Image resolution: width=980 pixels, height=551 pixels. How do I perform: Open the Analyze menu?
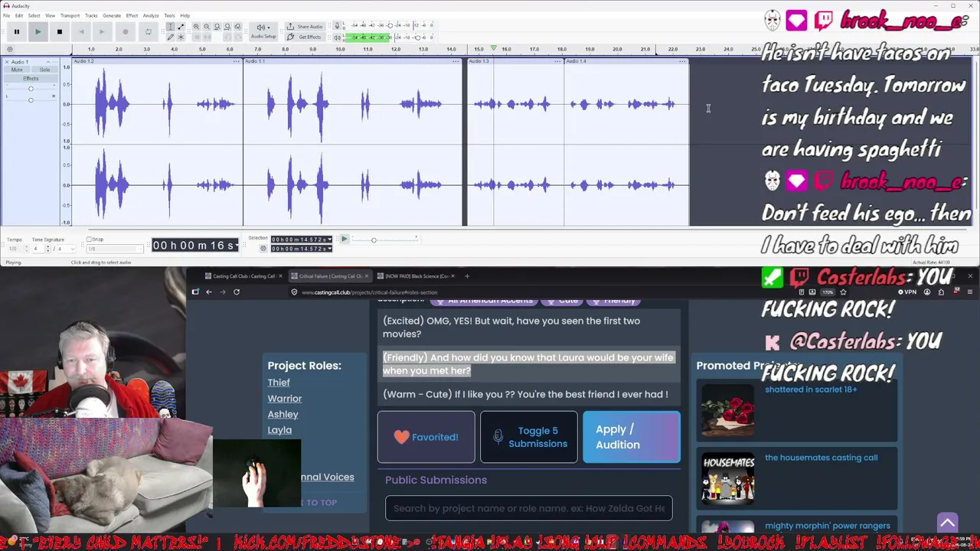pyautogui.click(x=151, y=15)
